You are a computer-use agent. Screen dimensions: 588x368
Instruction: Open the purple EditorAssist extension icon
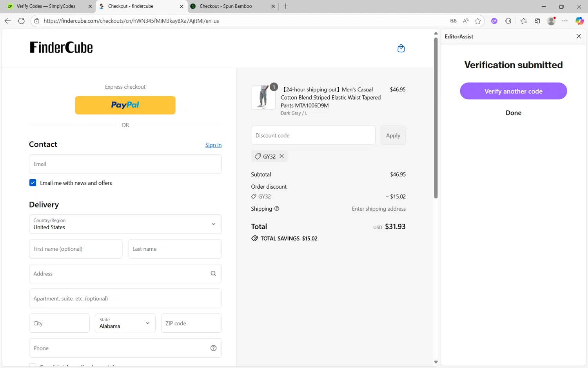coord(494,21)
